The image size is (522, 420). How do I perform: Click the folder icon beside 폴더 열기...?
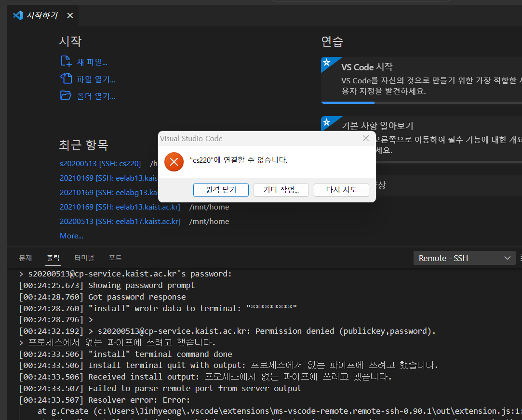click(66, 95)
